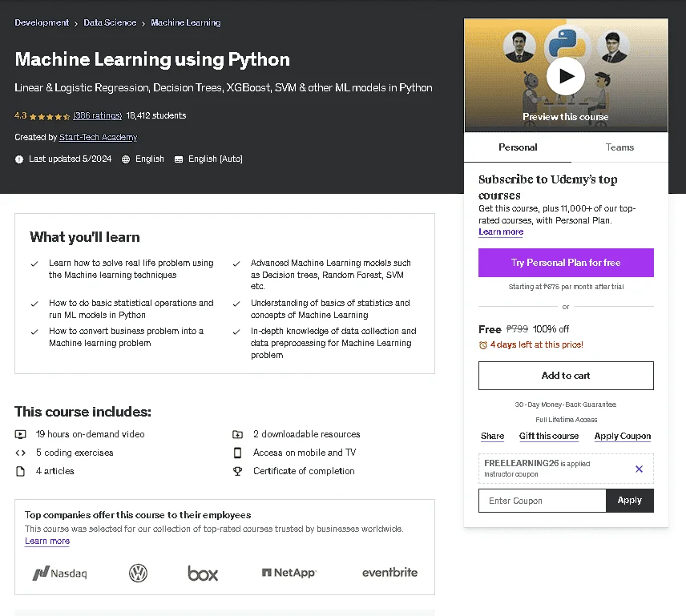The width and height of the screenshot is (686, 616).
Task: Open the Machine Learning breadcrumb link
Action: tap(185, 22)
